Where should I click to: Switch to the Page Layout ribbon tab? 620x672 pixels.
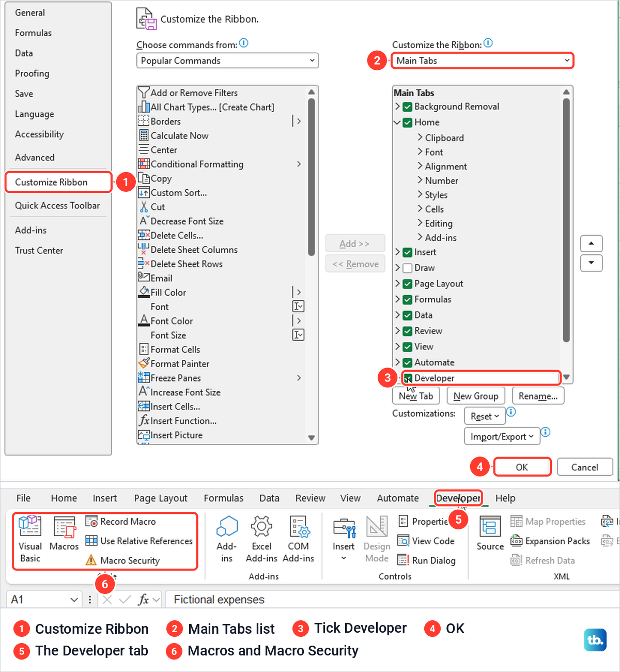click(x=161, y=498)
